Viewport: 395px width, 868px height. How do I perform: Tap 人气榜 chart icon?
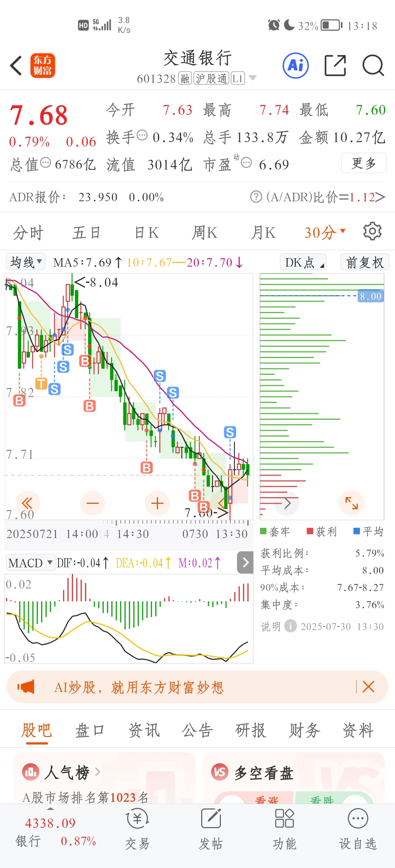coord(31,772)
